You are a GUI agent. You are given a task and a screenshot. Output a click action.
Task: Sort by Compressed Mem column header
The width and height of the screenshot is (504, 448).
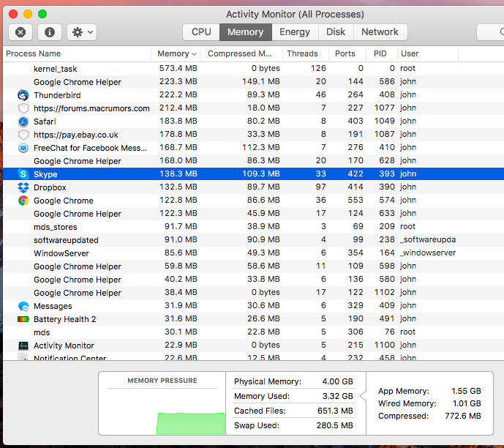241,53
